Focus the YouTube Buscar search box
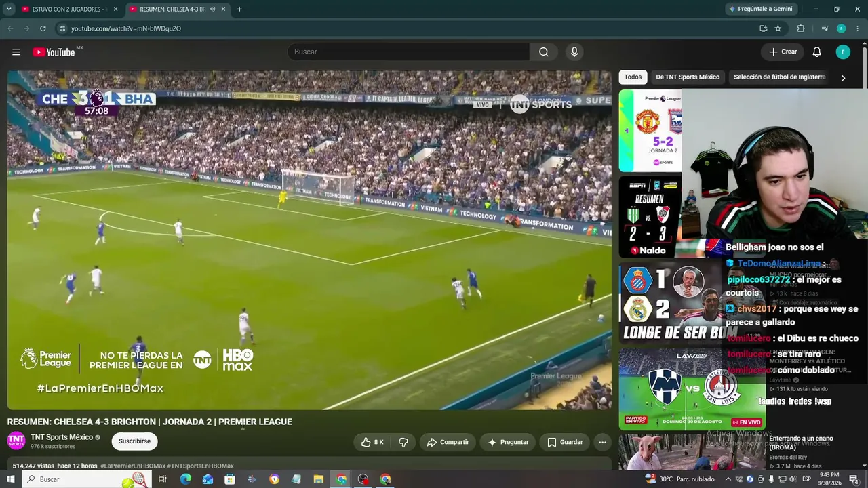Viewport: 868px width, 488px height. (x=408, y=52)
